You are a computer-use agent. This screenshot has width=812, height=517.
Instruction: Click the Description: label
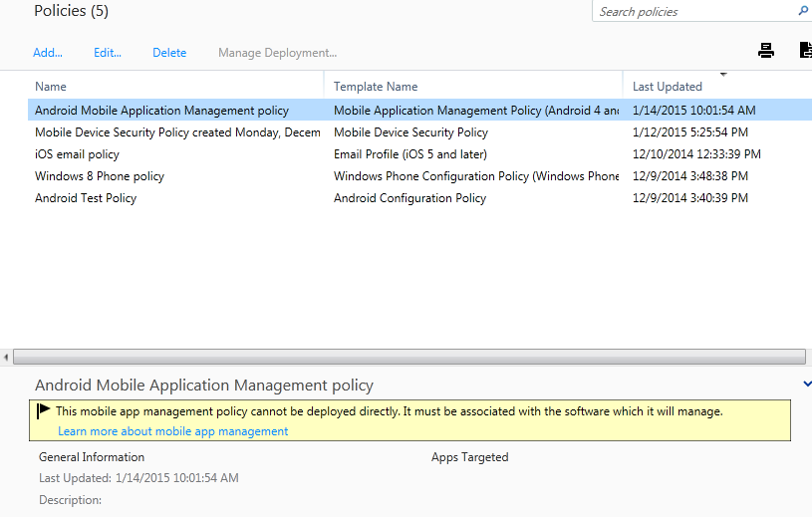click(x=70, y=500)
